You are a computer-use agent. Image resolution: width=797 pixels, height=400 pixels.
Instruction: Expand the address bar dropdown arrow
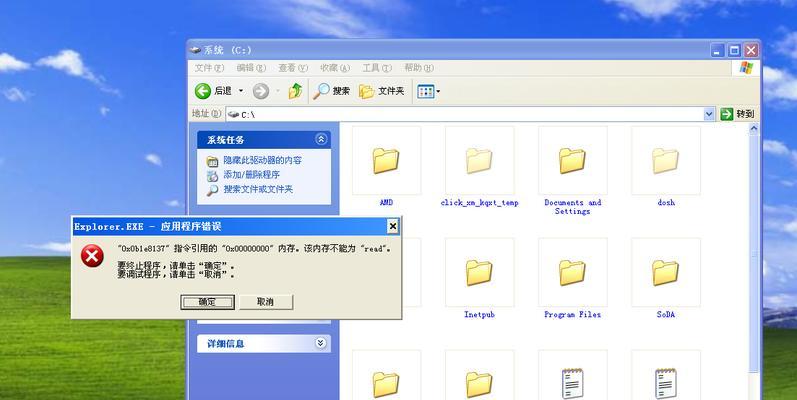[709, 114]
